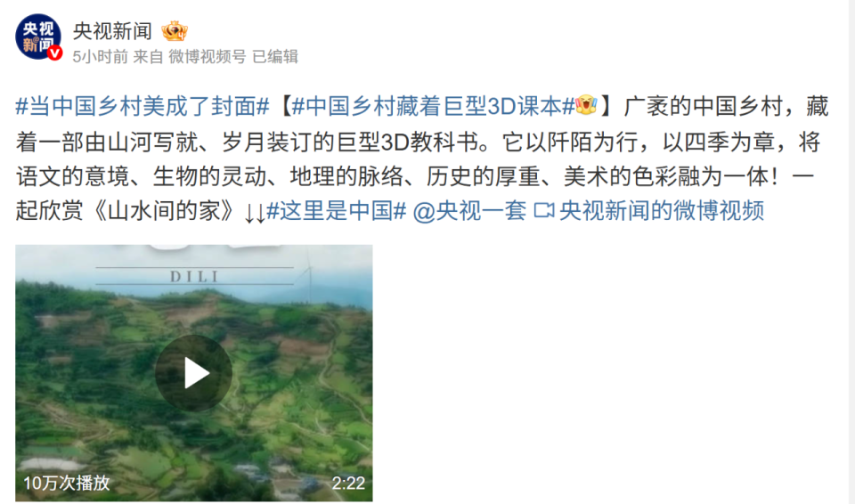Click the 10万次播放 view count overlay

point(67,483)
